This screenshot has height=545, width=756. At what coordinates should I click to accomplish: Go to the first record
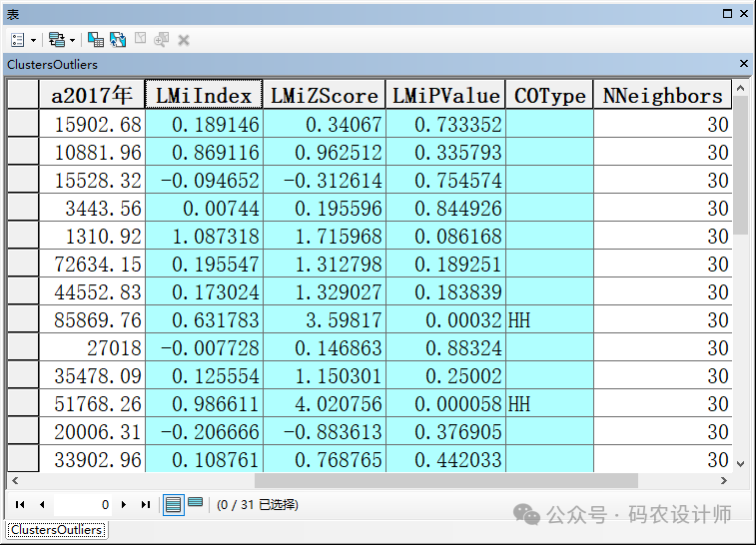[19, 505]
